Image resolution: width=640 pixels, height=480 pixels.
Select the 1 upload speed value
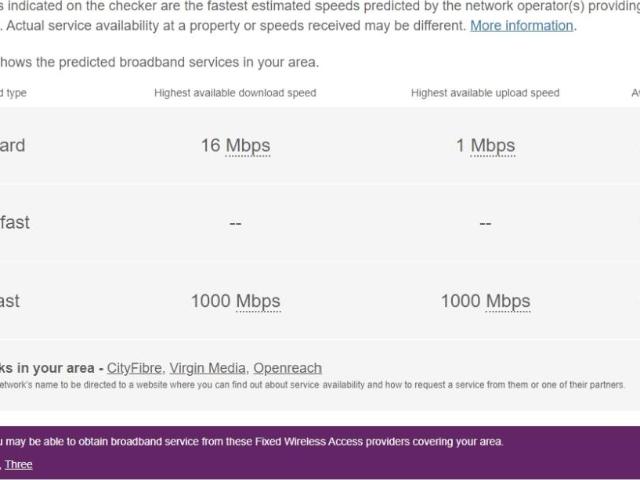[x=461, y=146]
